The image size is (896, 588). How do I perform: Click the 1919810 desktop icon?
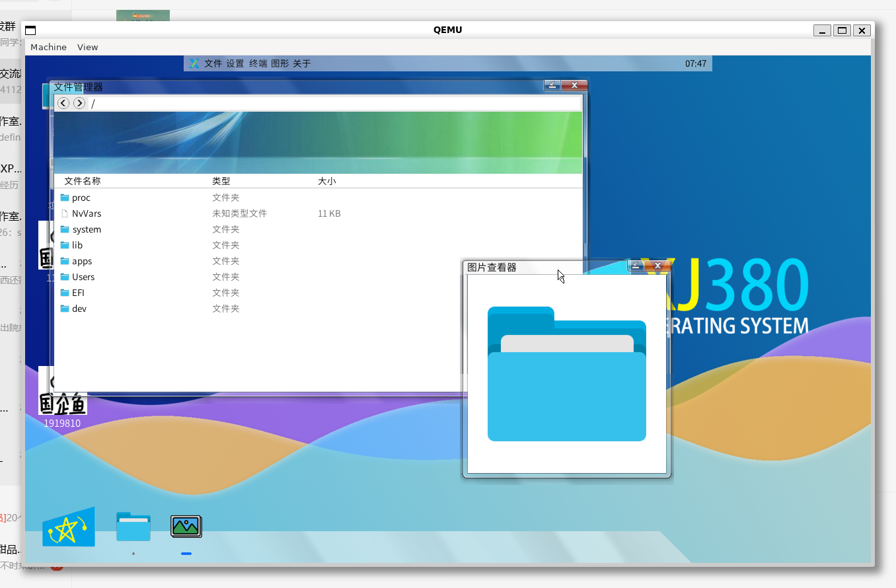point(62,396)
